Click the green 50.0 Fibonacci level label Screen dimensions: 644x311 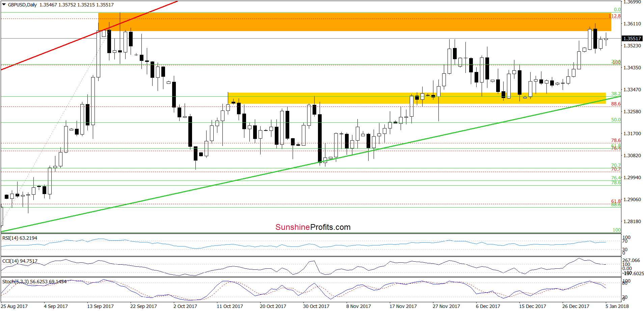(616, 120)
